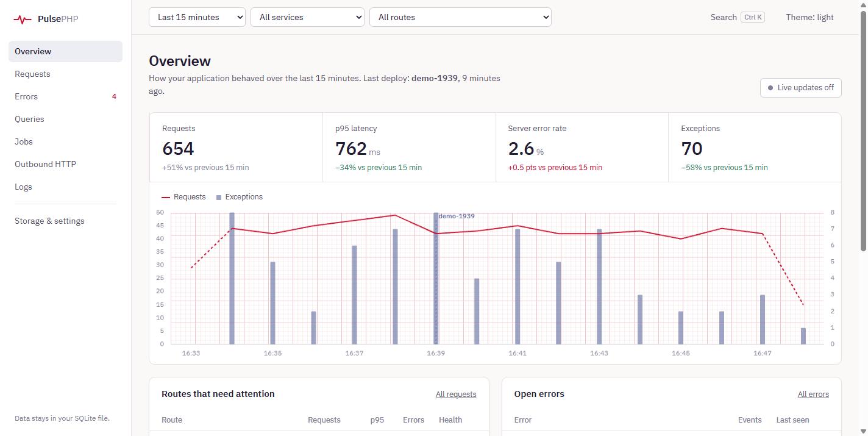Image resolution: width=868 pixels, height=436 pixels.
Task: Click the Requests legend red line
Action: tap(166, 197)
